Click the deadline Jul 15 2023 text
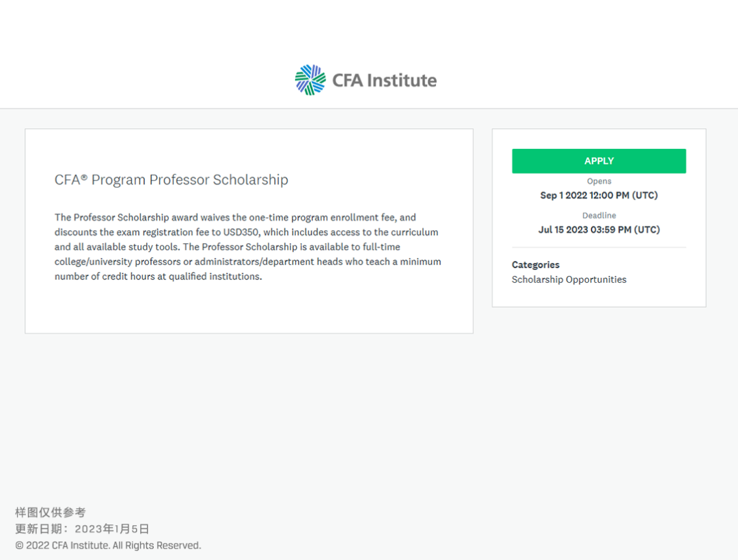Screen dimensions: 738x560 click(x=599, y=229)
